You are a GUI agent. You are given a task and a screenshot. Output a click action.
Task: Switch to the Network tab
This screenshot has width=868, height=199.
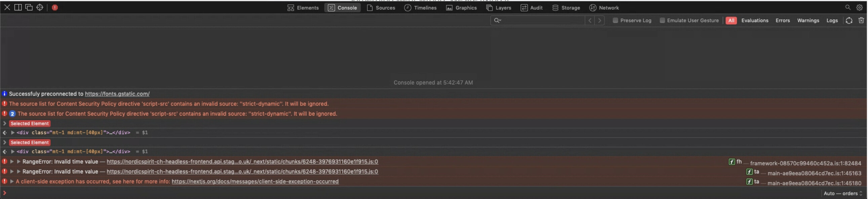pos(604,8)
